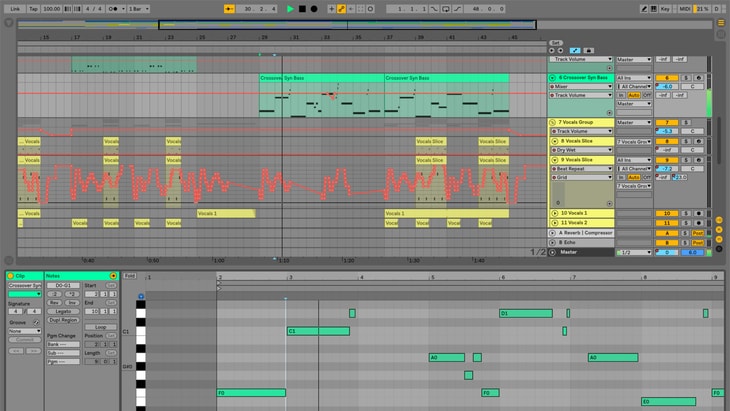The width and height of the screenshot is (730, 411).
Task: Open the Groove None dropdown
Action: 25,331
